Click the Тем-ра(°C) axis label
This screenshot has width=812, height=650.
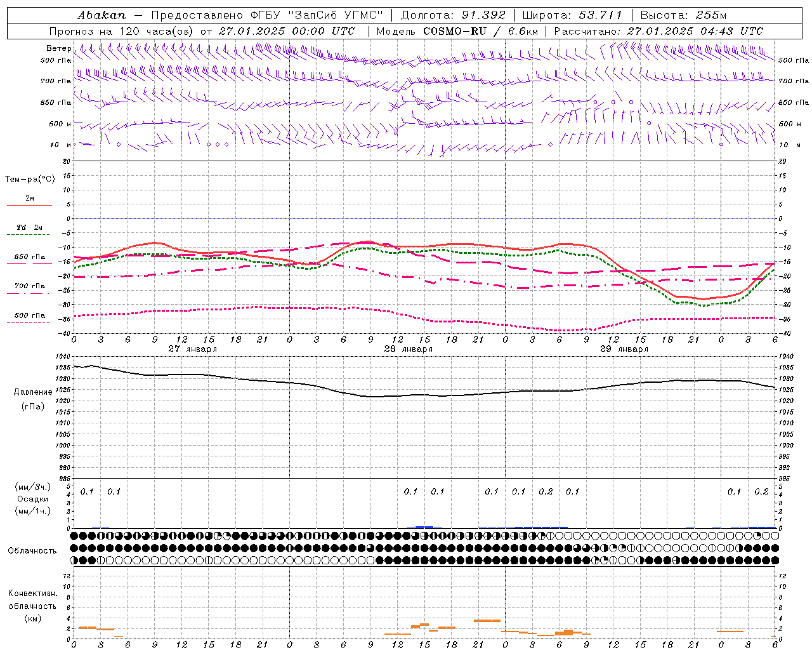tap(30, 180)
